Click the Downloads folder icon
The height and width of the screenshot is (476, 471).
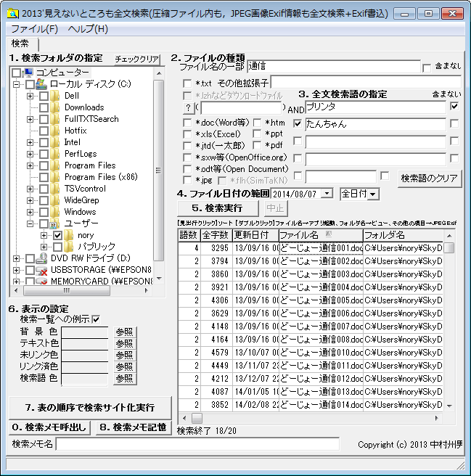57,107
